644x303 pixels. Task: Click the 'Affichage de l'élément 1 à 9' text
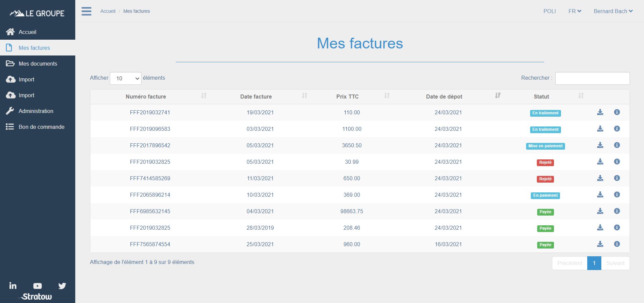pyautogui.click(x=142, y=262)
